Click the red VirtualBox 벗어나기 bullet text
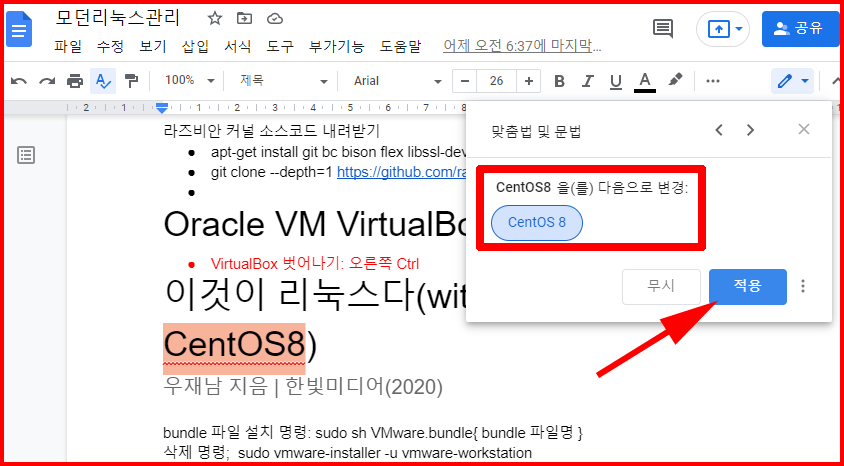Screen dimensions: 844x466 315,264
